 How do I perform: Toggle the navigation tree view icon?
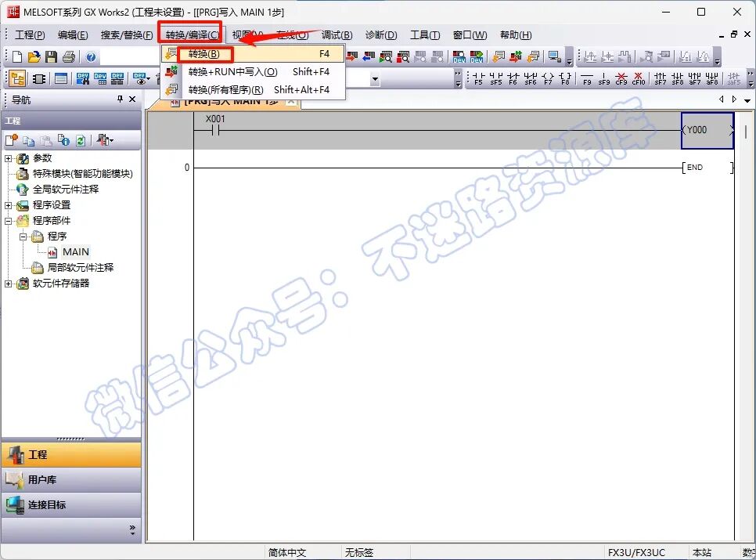[17, 78]
